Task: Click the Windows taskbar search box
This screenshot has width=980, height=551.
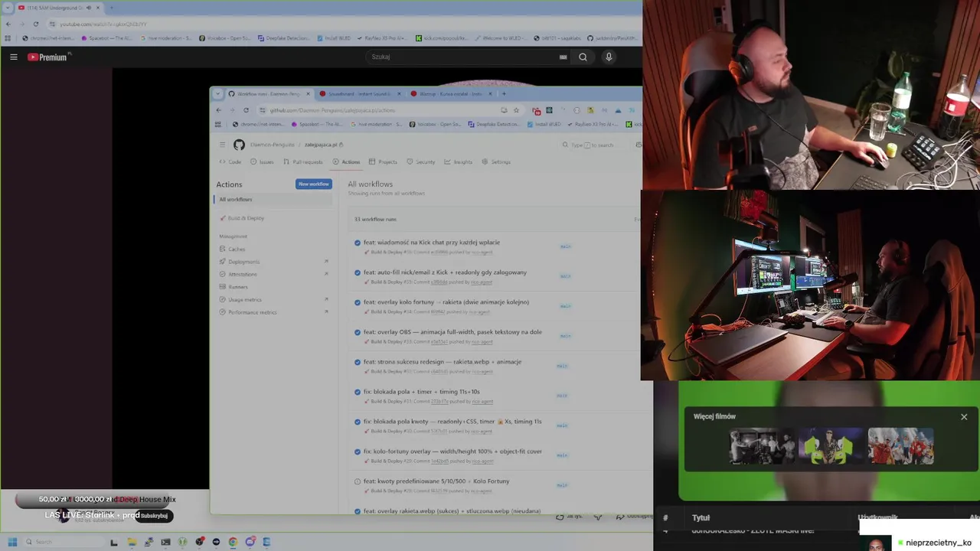Action: point(61,542)
